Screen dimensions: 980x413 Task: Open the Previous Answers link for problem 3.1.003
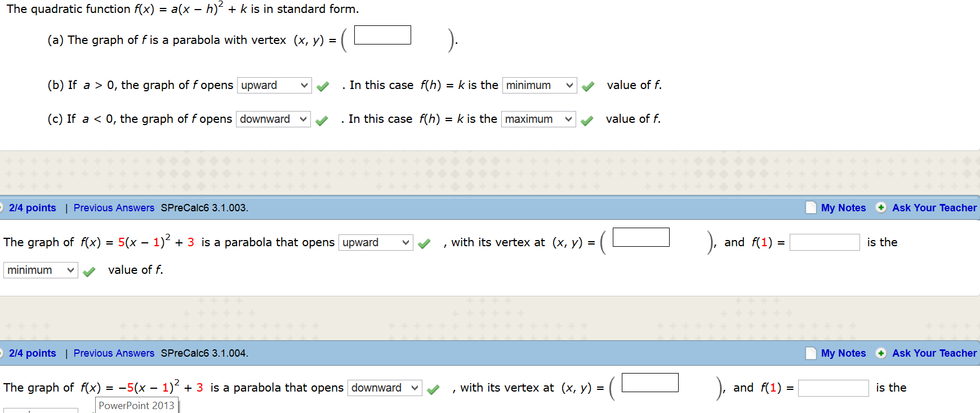[114, 208]
